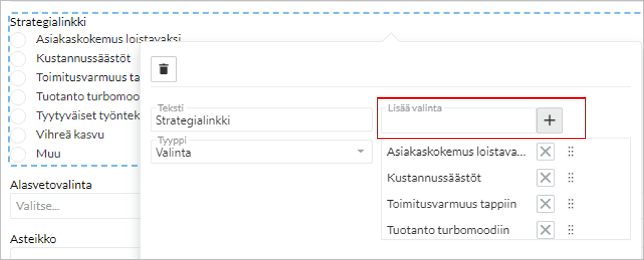This screenshot has height=260, width=644.
Task: Remove the Toimitusvarmuus tappiin option
Action: 545,204
